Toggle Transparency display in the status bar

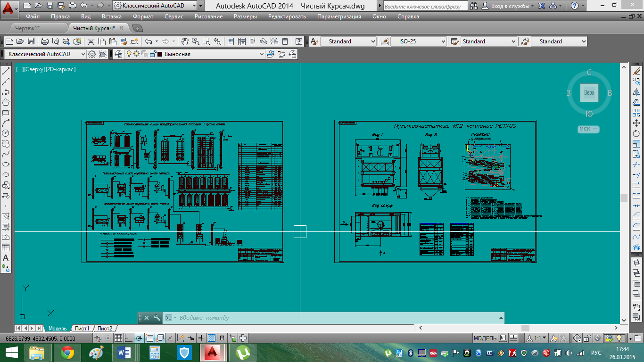(212, 338)
